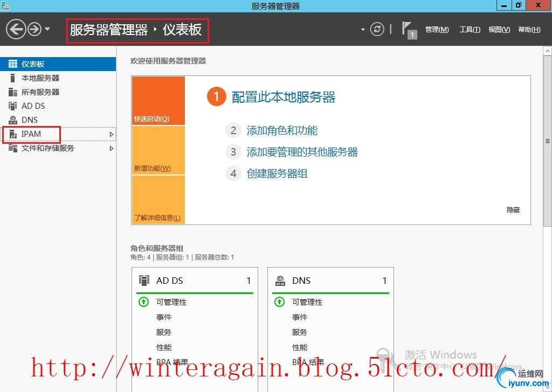
Task: Open the AD DS tile title
Action: (170, 281)
